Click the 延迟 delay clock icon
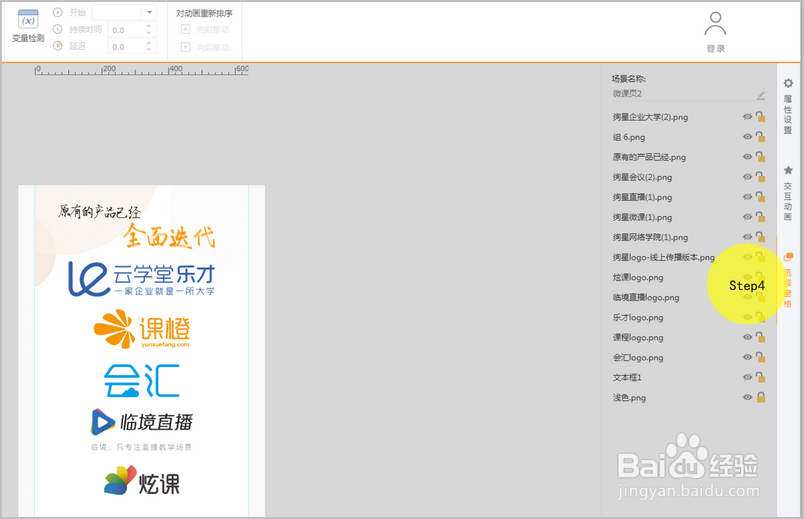 pyautogui.click(x=58, y=46)
